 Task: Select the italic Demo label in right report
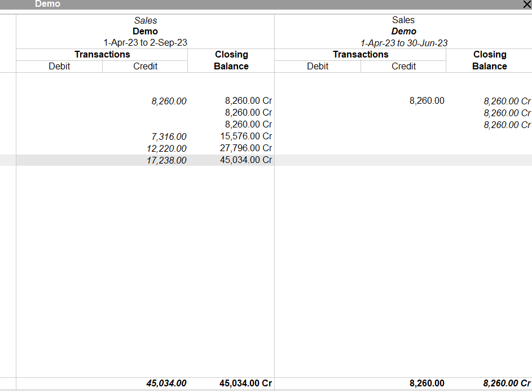[x=403, y=31]
